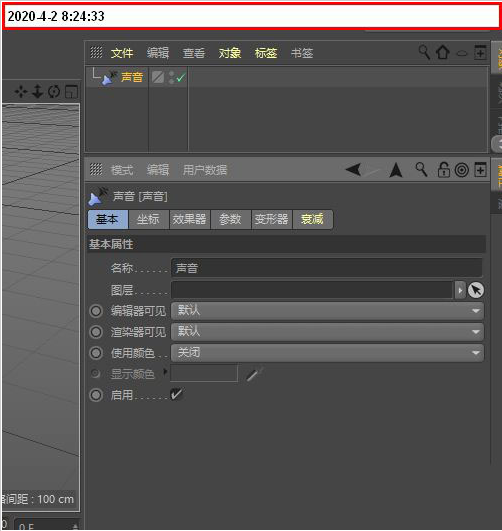Viewport: 502px width, 531px height.
Task: Click the grip handle left of 文件 menu
Action: [x=96, y=52]
